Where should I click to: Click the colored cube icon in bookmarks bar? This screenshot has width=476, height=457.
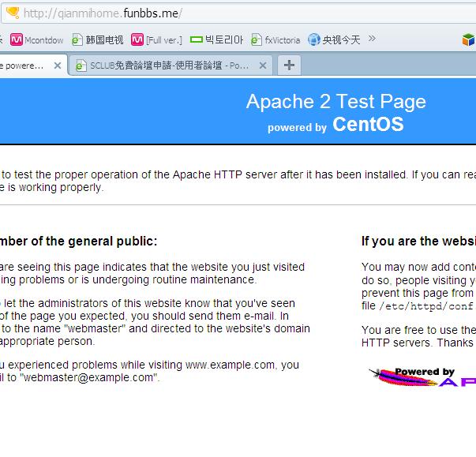[468, 39]
